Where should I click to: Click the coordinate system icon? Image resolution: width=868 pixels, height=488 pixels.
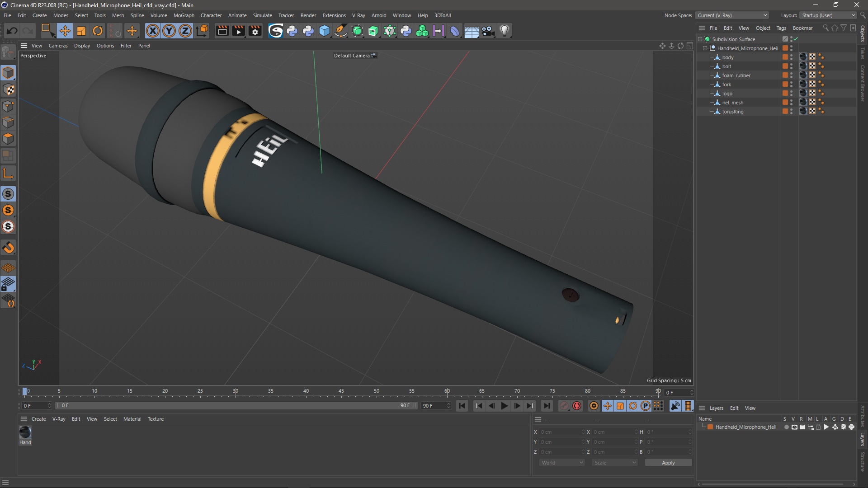[x=203, y=31]
